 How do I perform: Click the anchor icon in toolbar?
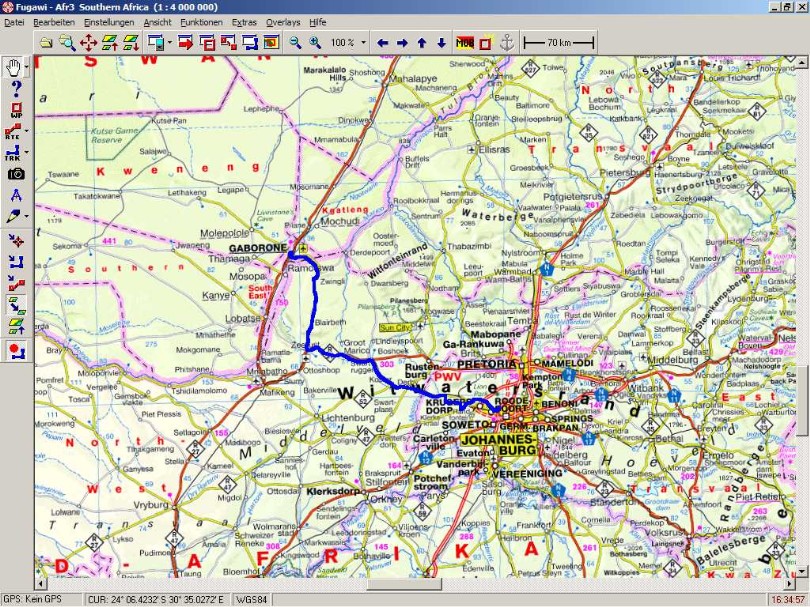[507, 43]
